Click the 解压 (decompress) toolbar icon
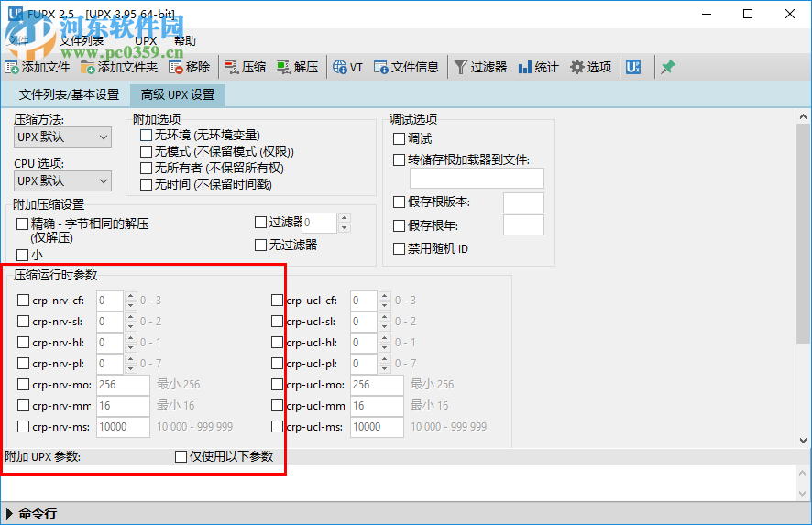Image resolution: width=812 pixels, height=525 pixels. tap(283, 67)
